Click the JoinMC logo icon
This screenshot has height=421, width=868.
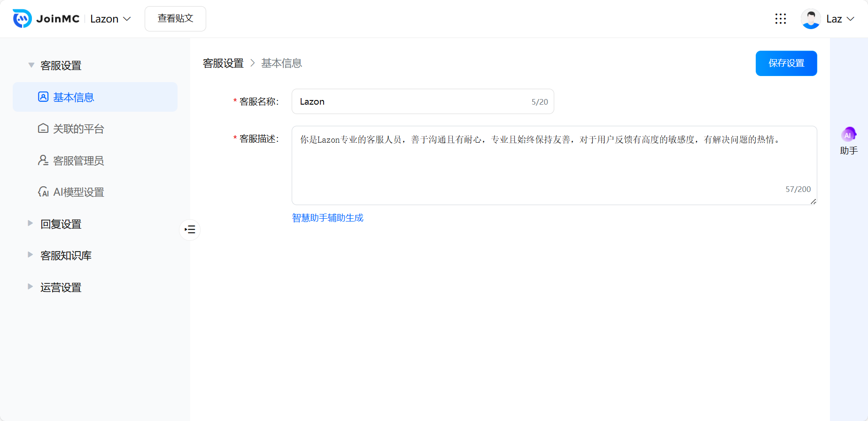pos(22,19)
